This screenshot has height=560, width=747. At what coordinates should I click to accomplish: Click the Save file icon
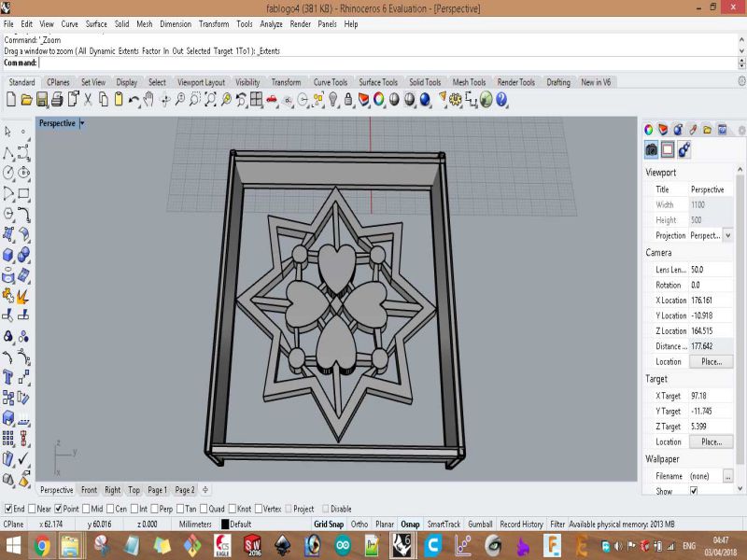click(x=42, y=99)
